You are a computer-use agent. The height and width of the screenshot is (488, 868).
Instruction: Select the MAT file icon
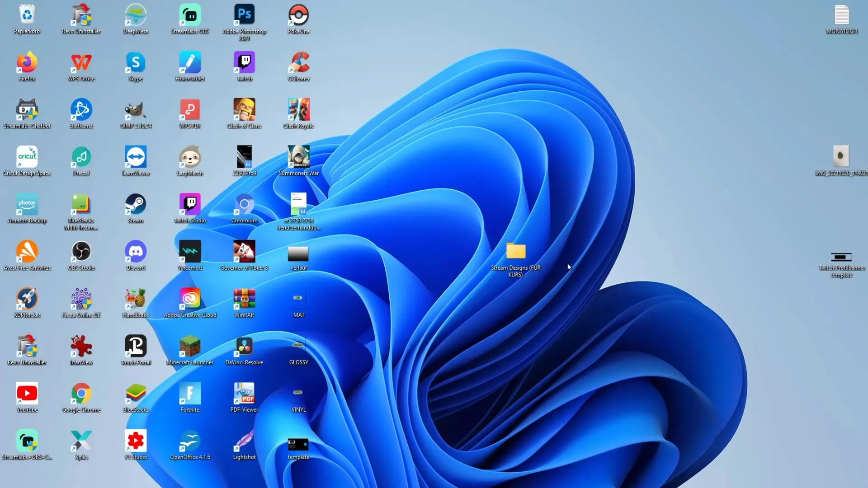pyautogui.click(x=298, y=298)
